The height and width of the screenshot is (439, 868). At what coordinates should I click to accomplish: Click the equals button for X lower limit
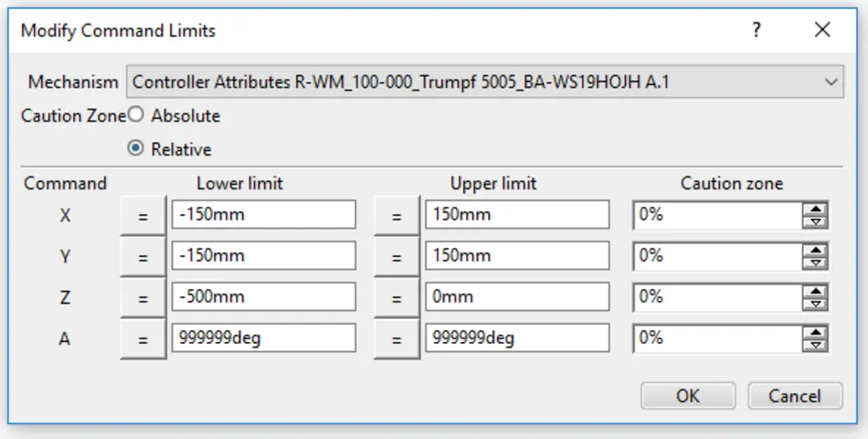point(143,216)
